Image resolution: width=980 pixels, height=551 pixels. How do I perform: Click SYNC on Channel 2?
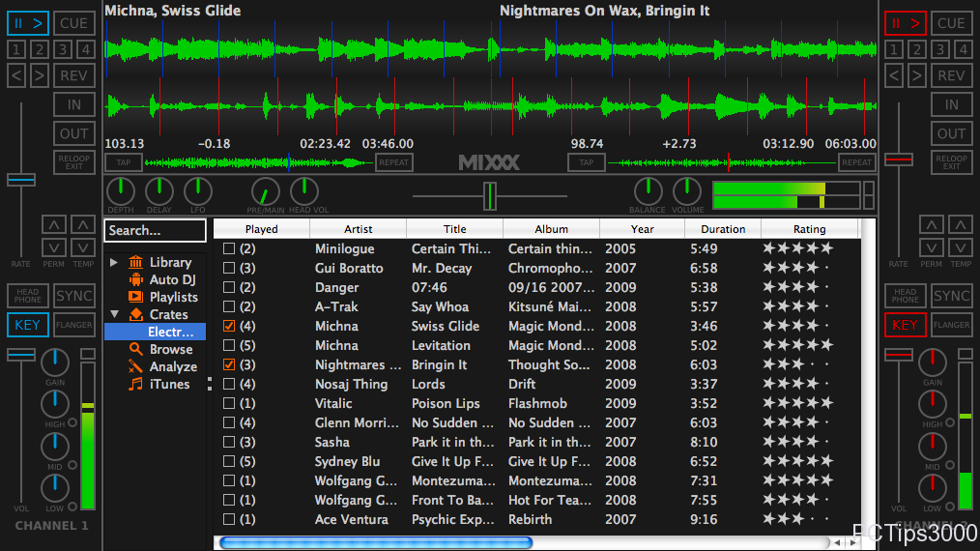click(951, 295)
